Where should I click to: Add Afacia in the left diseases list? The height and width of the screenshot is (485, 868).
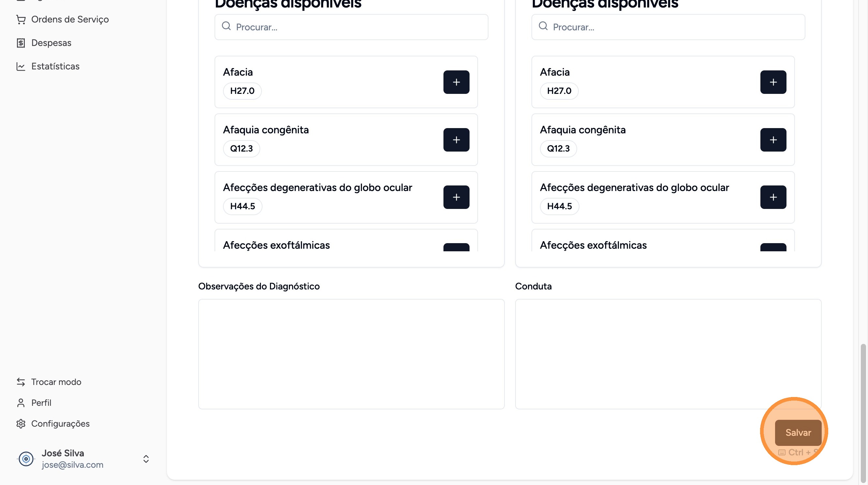click(x=456, y=82)
